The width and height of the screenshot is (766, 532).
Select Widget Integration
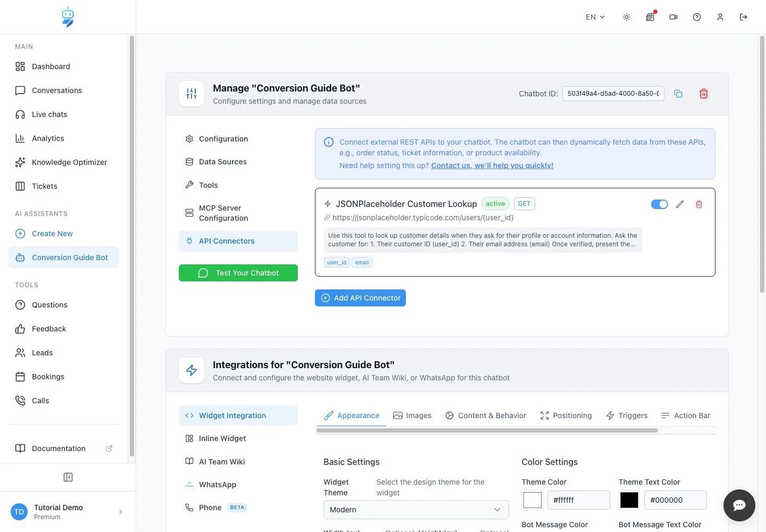(238, 415)
